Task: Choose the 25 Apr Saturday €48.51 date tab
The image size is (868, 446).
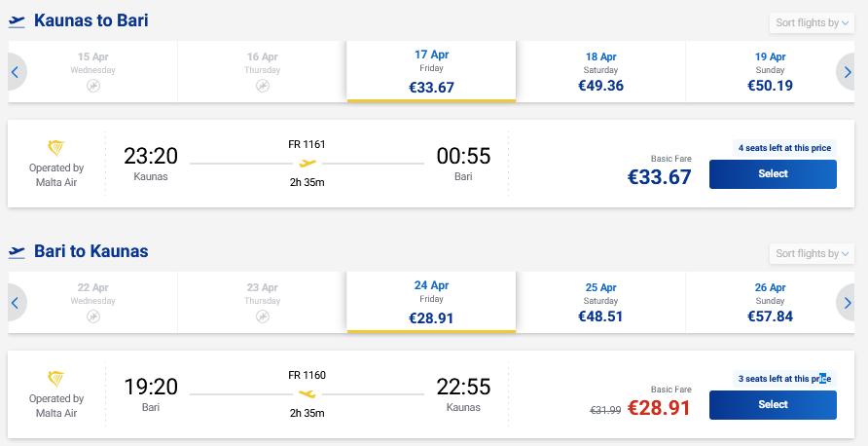Action: 600,303
